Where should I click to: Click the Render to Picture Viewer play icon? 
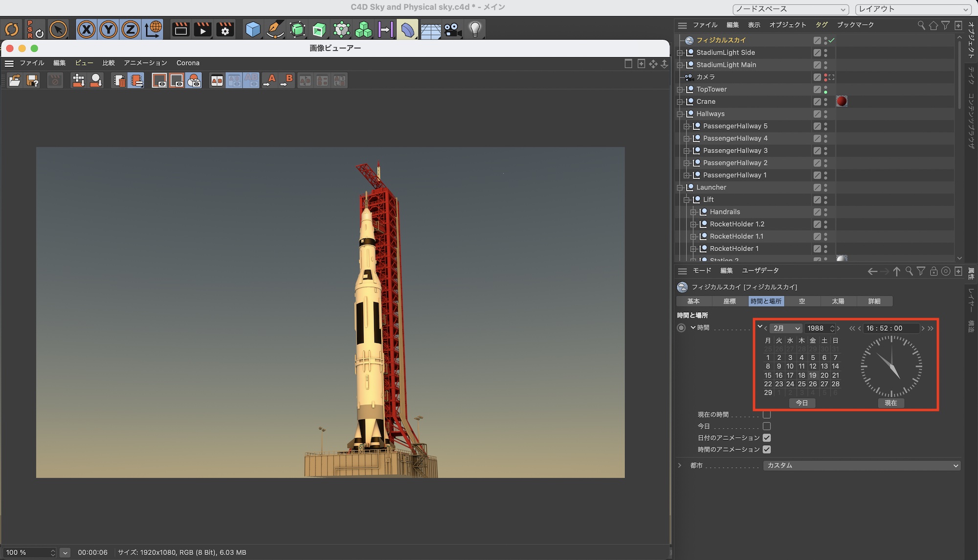(202, 30)
